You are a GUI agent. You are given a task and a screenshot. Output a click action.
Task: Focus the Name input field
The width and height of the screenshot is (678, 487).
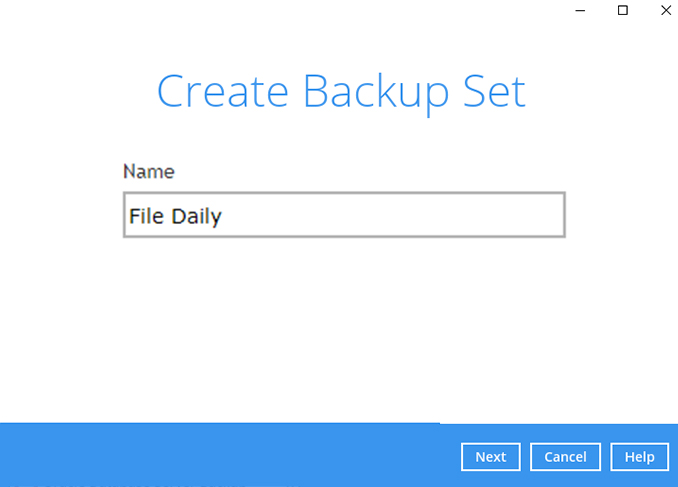(344, 215)
